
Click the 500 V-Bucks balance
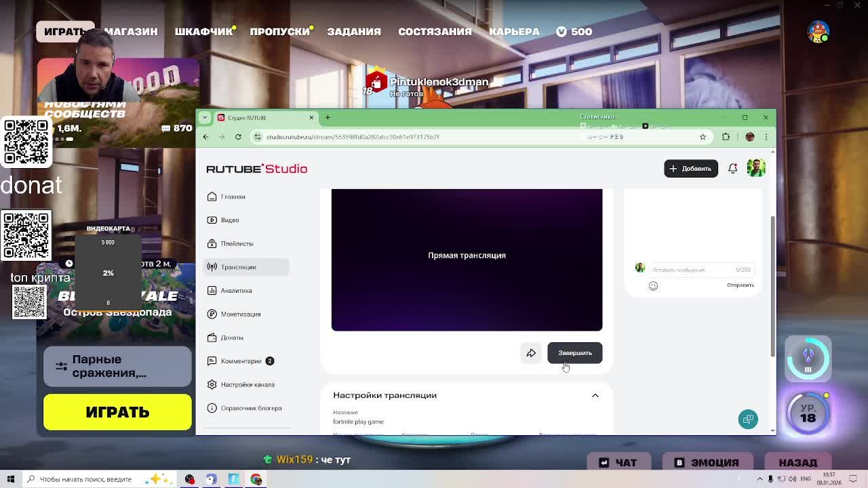(574, 32)
